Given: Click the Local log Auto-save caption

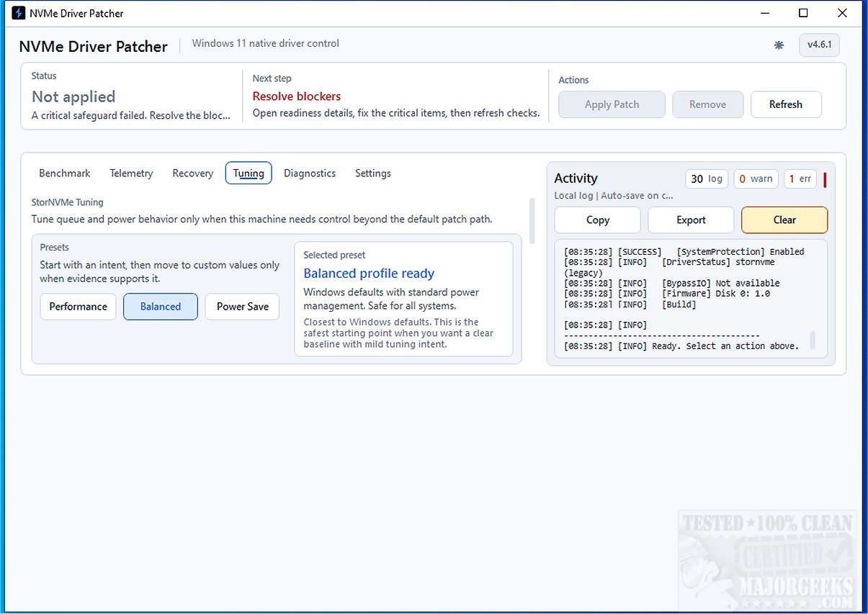Looking at the screenshot, I should [x=614, y=195].
